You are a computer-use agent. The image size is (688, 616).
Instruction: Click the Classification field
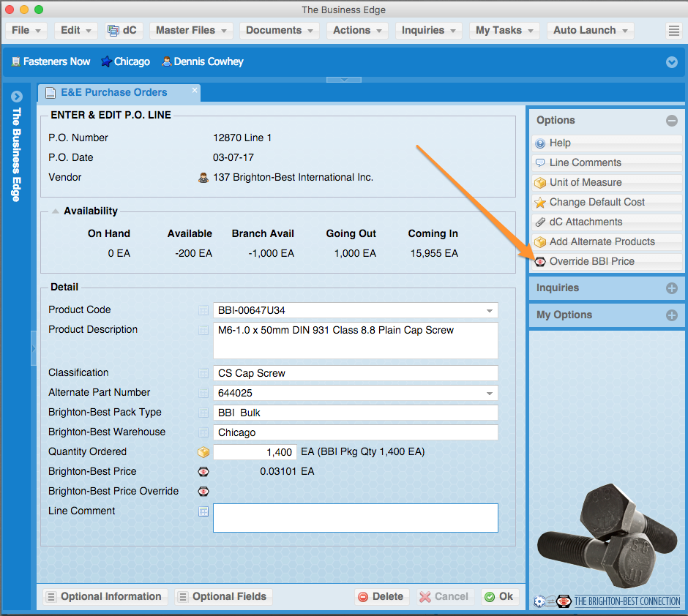[x=356, y=373]
